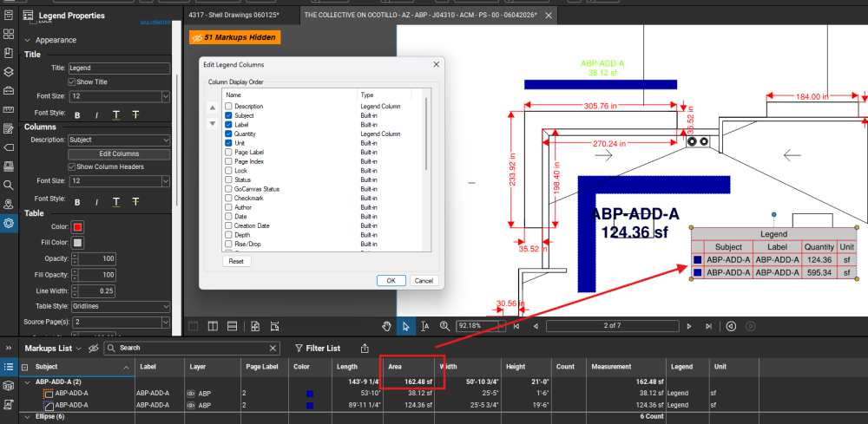Enable the Page Label column checkbox
The height and width of the screenshot is (424, 868).
click(228, 152)
